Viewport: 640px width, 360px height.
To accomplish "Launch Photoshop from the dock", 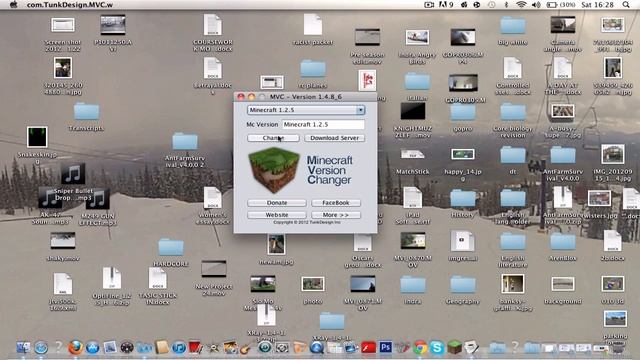I will point(385,347).
